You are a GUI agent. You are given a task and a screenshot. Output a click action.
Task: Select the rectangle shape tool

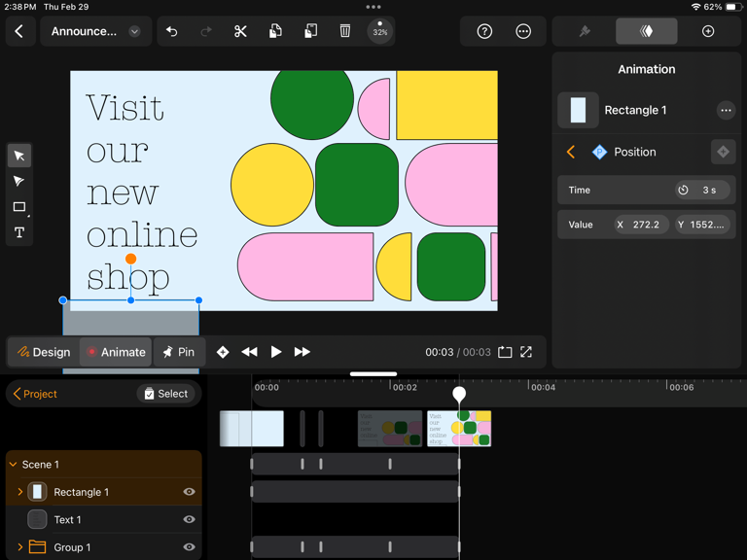pyautogui.click(x=19, y=207)
